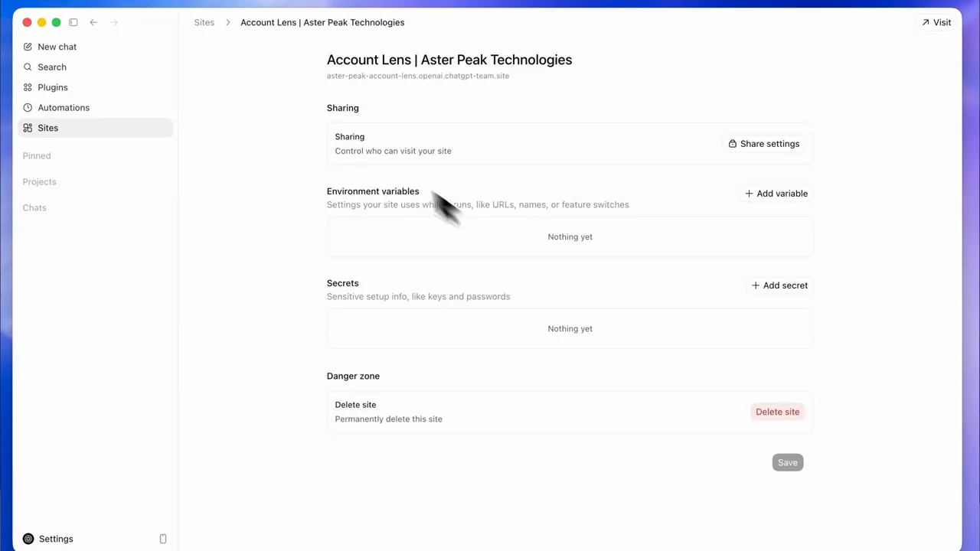The image size is (980, 551).
Task: Go forward with the right arrow
Action: tap(114, 22)
